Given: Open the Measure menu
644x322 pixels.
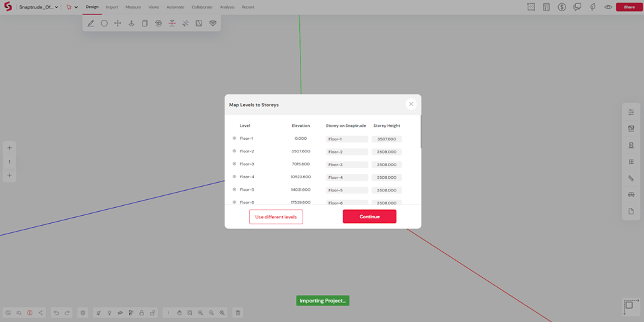Looking at the screenshot, I should pyautogui.click(x=133, y=7).
